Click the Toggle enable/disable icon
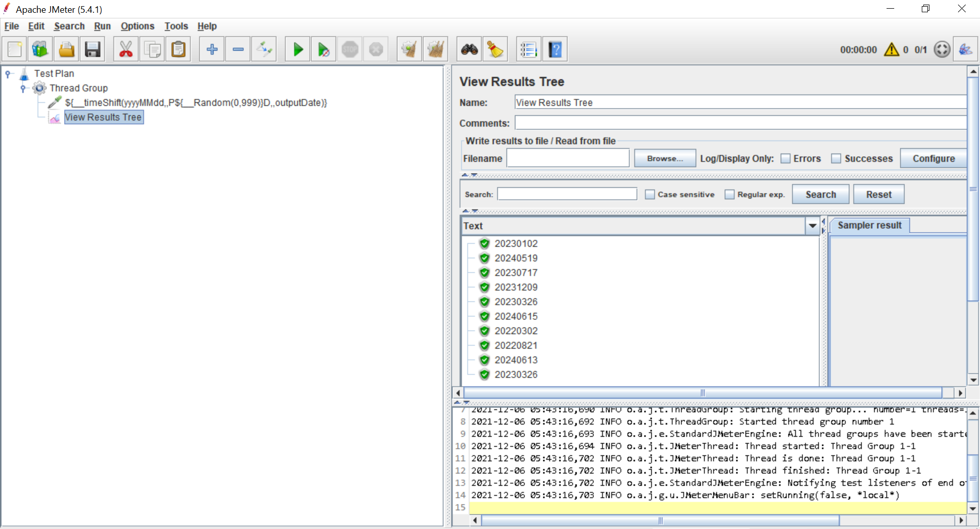The width and height of the screenshot is (980, 529). [x=265, y=50]
